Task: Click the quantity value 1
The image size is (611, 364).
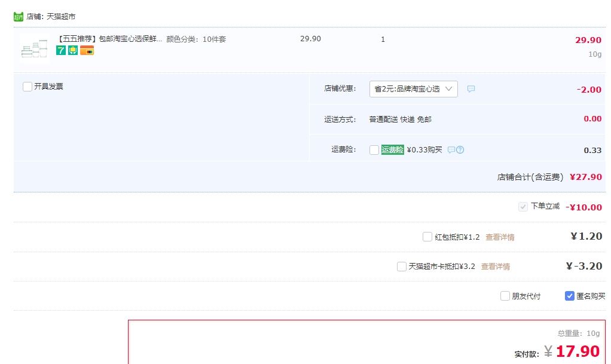Action: (383, 39)
